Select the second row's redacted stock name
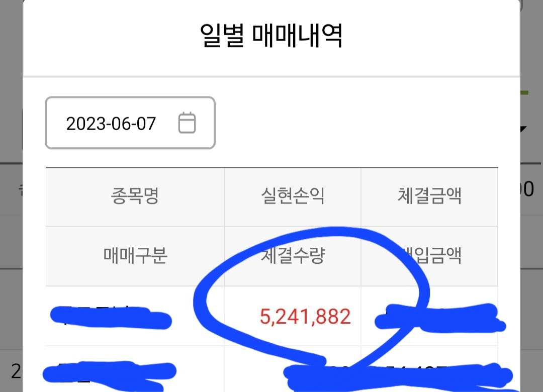Screen dimensions: 543x392 (109, 374)
